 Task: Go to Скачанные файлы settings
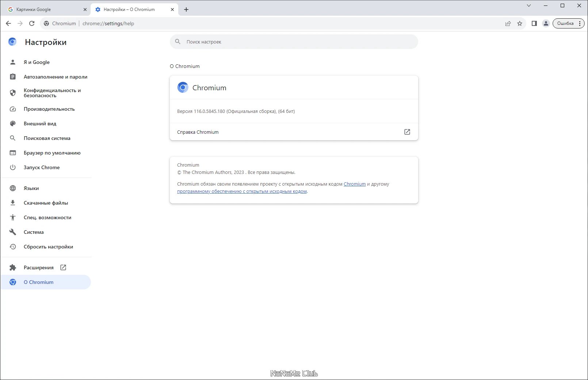click(x=46, y=203)
